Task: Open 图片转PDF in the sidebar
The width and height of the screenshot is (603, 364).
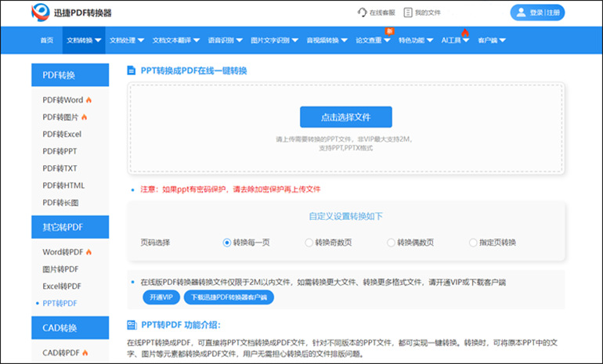Action: [60, 269]
